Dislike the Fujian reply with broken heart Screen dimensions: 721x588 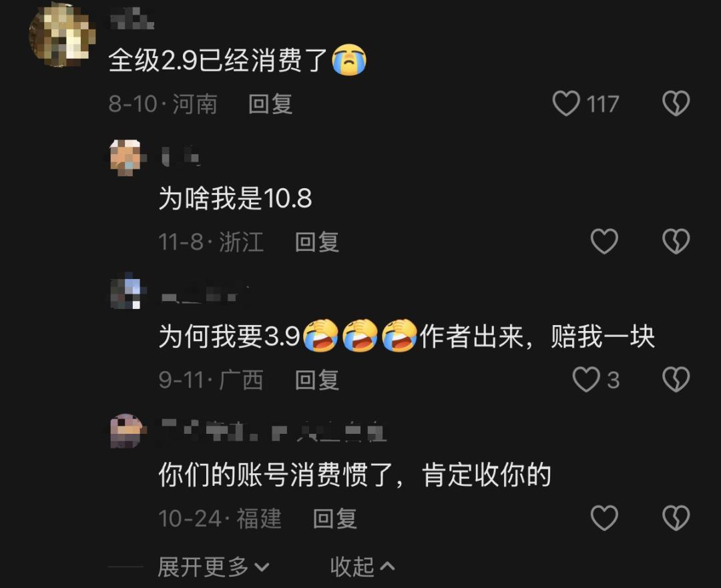click(676, 518)
